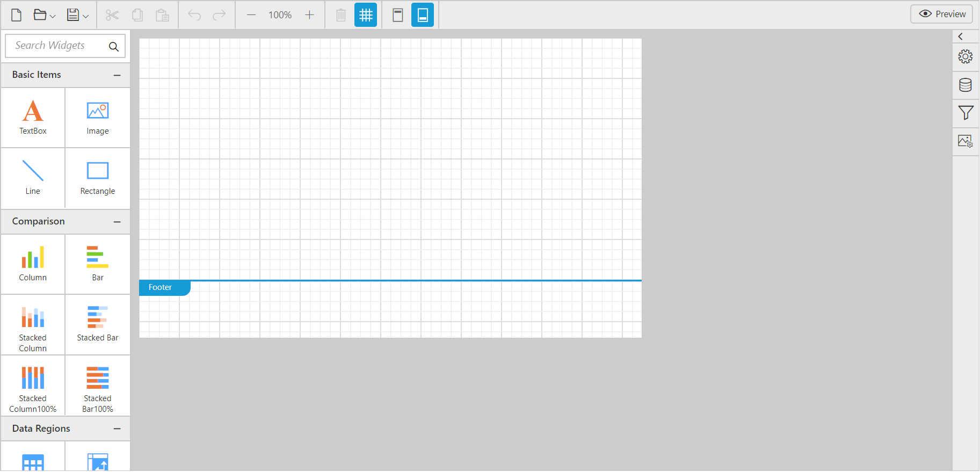Viewport: 980px width, 472px height.
Task: Toggle the grid lines view button
Action: pyautogui.click(x=366, y=15)
